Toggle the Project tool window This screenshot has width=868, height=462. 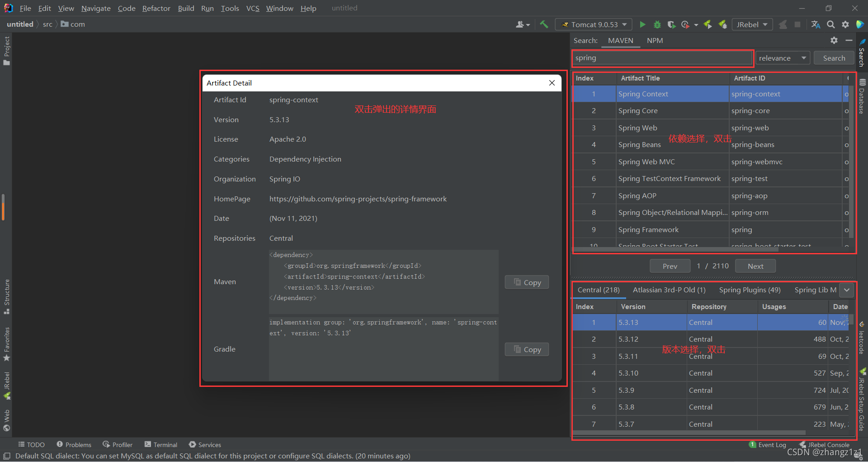tap(7, 51)
